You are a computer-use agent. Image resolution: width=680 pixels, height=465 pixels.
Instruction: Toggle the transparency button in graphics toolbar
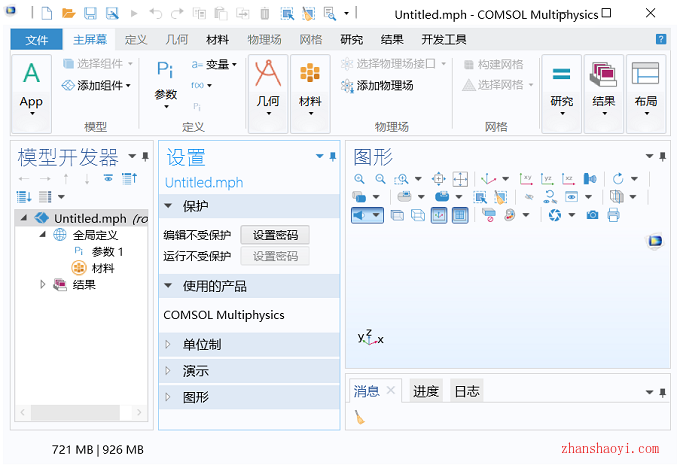point(397,215)
